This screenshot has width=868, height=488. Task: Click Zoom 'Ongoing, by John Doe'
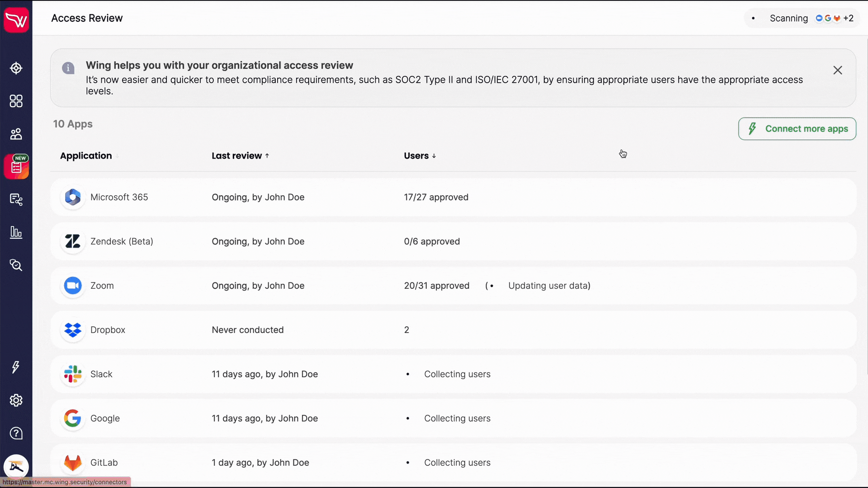258,286
